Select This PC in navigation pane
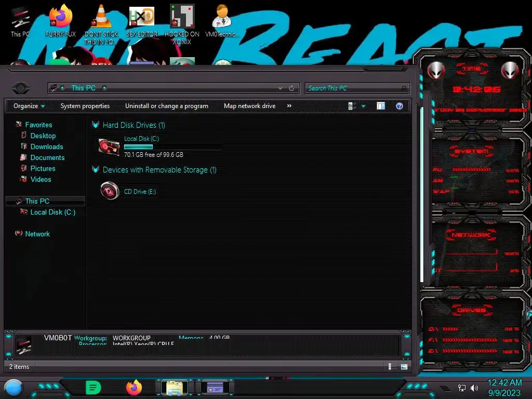532x399 pixels. (x=45, y=201)
